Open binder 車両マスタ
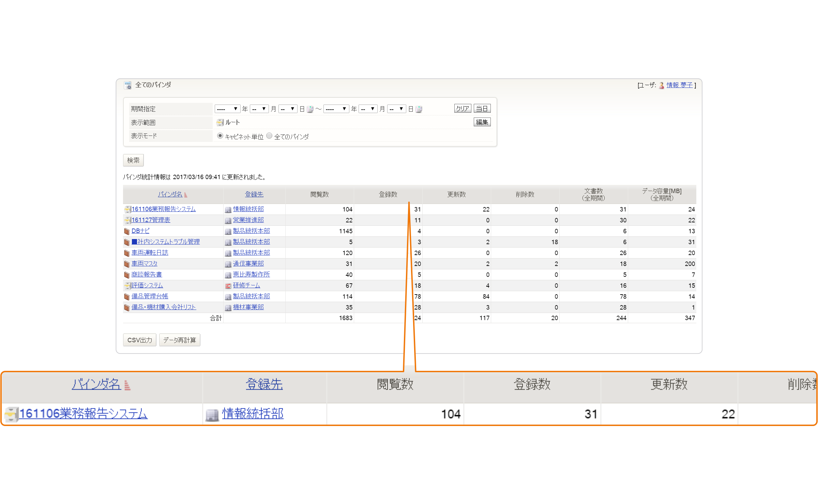Screen dimensions: 818x504 coord(145,264)
